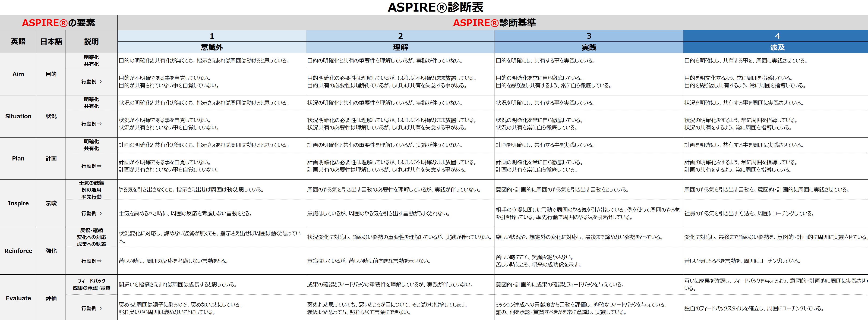Select the level "2" header cell
Screen dimensions: 868x320
click(400, 36)
